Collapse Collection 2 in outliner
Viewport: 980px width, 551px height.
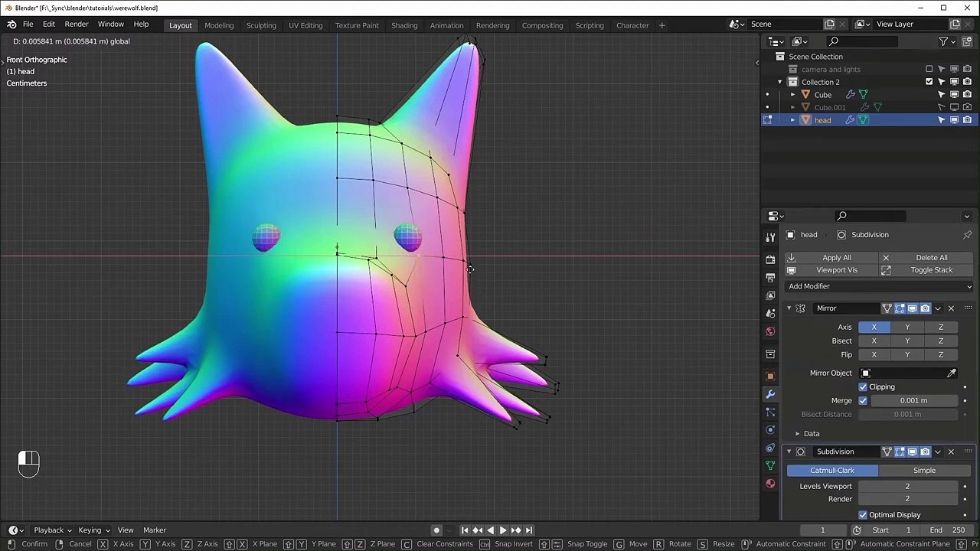pos(780,82)
